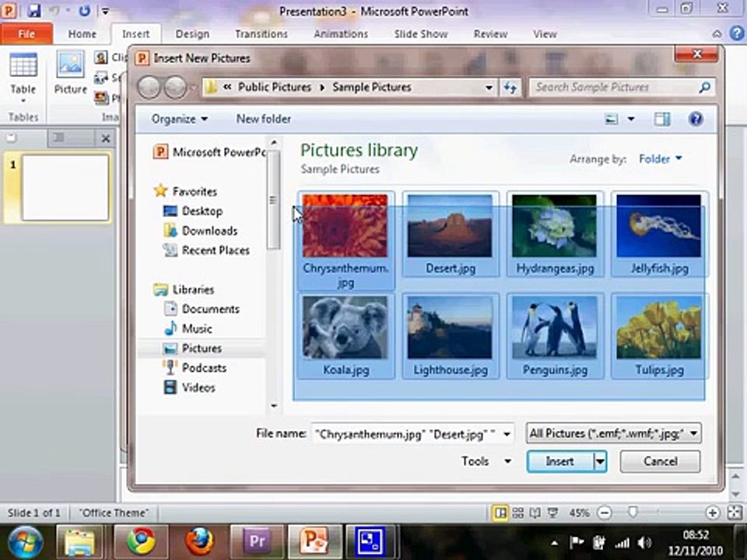Expand the File name history dropdown
The height and width of the screenshot is (560, 747).
507,434
